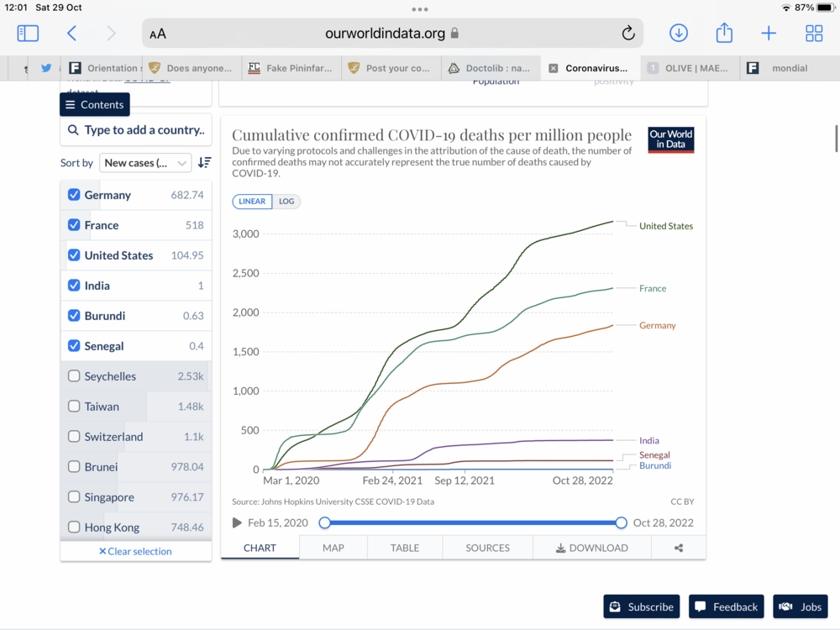Switch to the MAP tab
This screenshot has width=840, height=630.
pyautogui.click(x=333, y=548)
